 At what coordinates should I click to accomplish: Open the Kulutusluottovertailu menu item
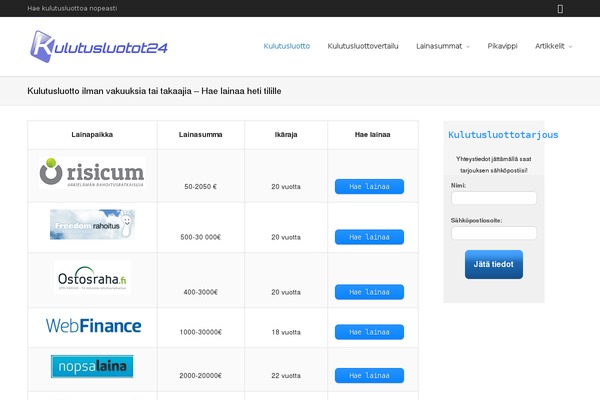pyautogui.click(x=363, y=46)
